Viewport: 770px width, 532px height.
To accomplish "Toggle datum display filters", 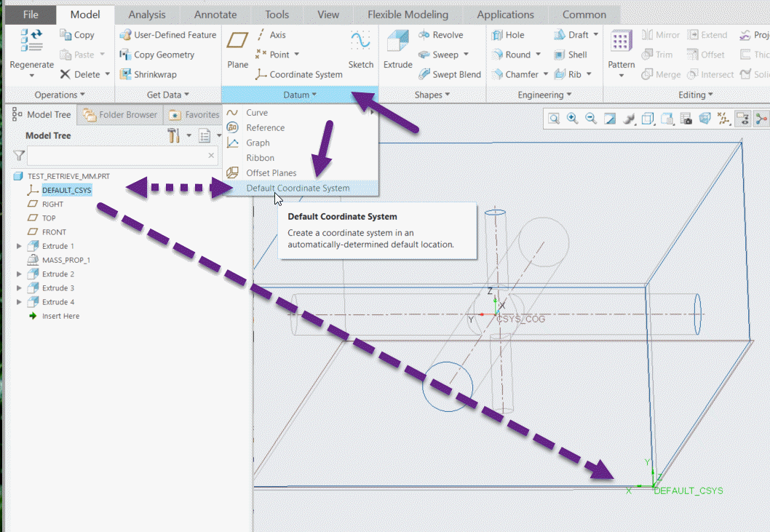I will tap(723, 119).
